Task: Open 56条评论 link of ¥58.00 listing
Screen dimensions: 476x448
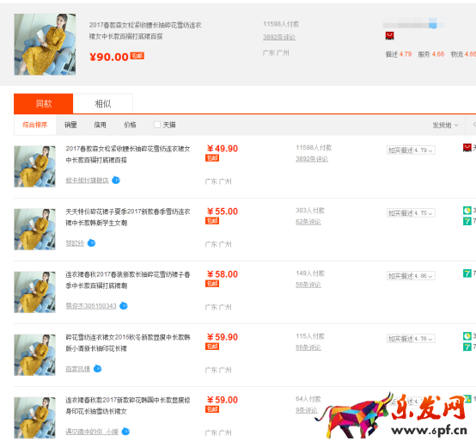Action: click(x=308, y=285)
